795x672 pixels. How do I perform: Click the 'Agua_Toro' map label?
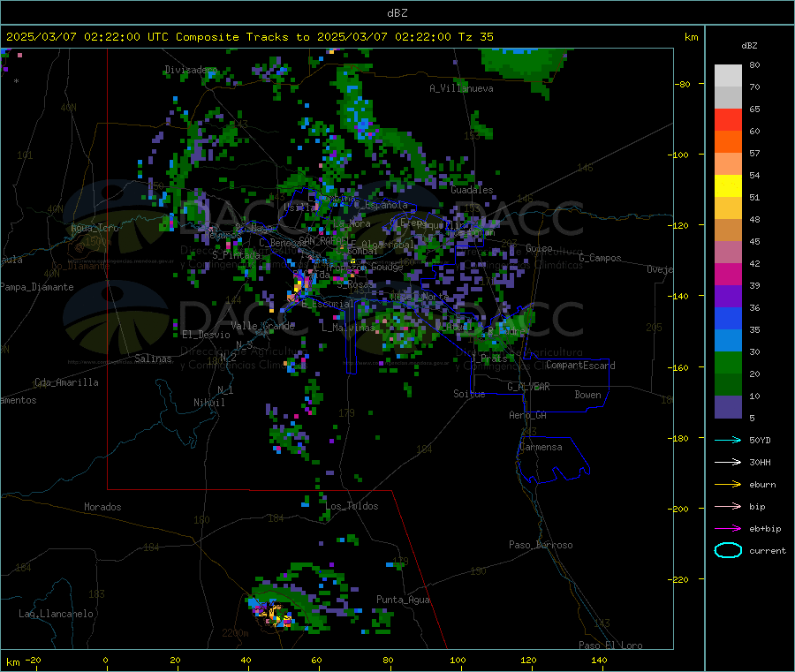click(95, 228)
